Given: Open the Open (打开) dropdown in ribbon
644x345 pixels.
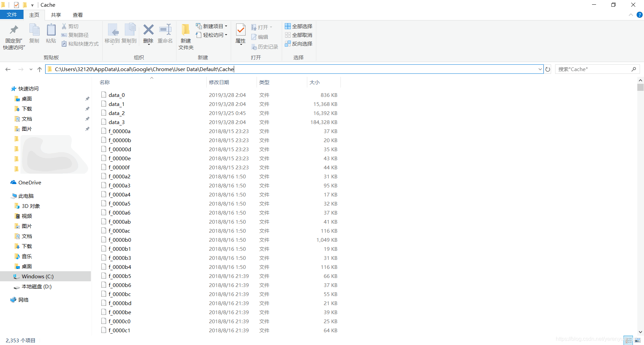Looking at the screenshot, I should [x=262, y=27].
